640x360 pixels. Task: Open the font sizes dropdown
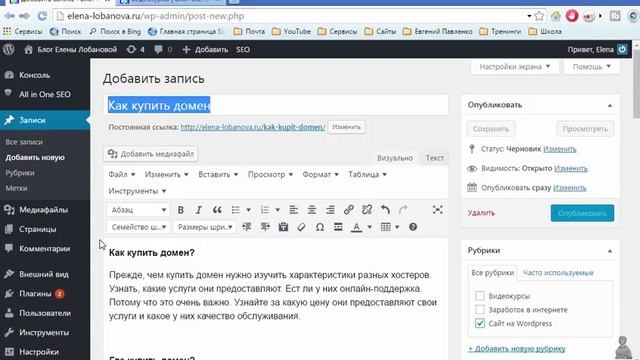click(204, 227)
